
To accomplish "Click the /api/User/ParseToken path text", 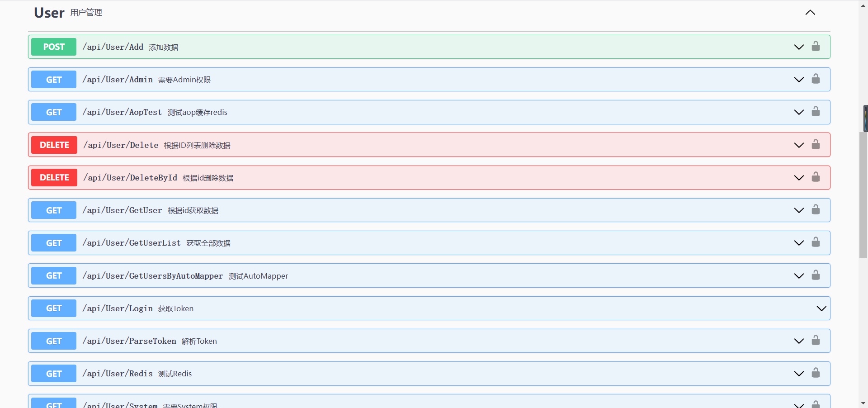I will coord(129,341).
